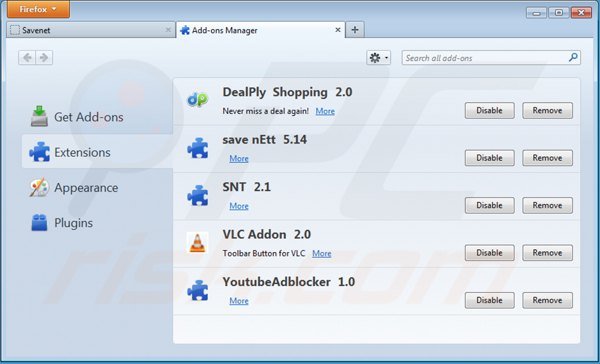Click 'Never miss a deal again!' description
The width and height of the screenshot is (600, 364).
click(x=266, y=111)
